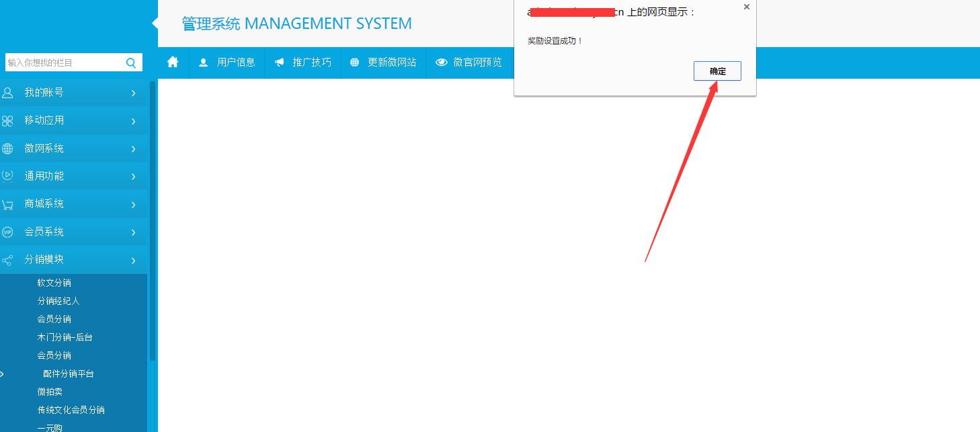Open 传统文化会员分销 submenu item
This screenshot has width=980, height=432.
71,410
